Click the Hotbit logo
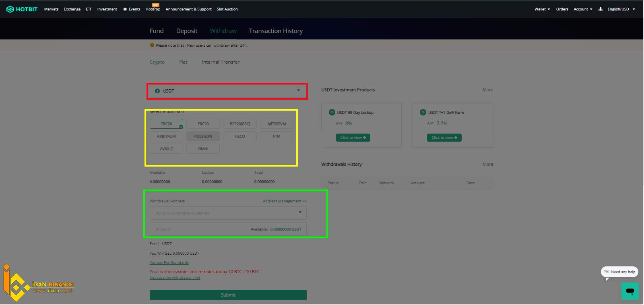The width and height of the screenshot is (644, 305). point(22,9)
